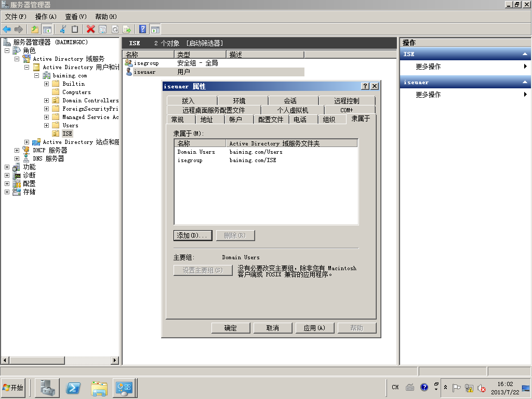The height and width of the screenshot is (399, 532).
Task: Click the Cut scissors icon
Action: (63, 30)
